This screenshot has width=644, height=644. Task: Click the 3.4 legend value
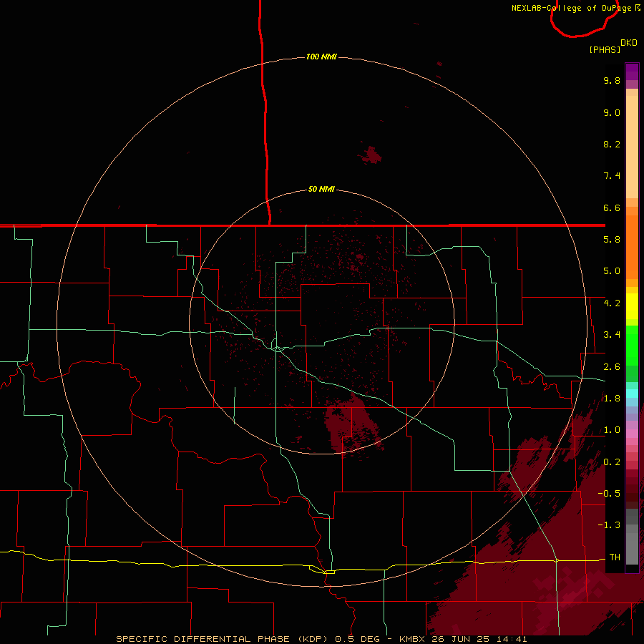point(612,335)
